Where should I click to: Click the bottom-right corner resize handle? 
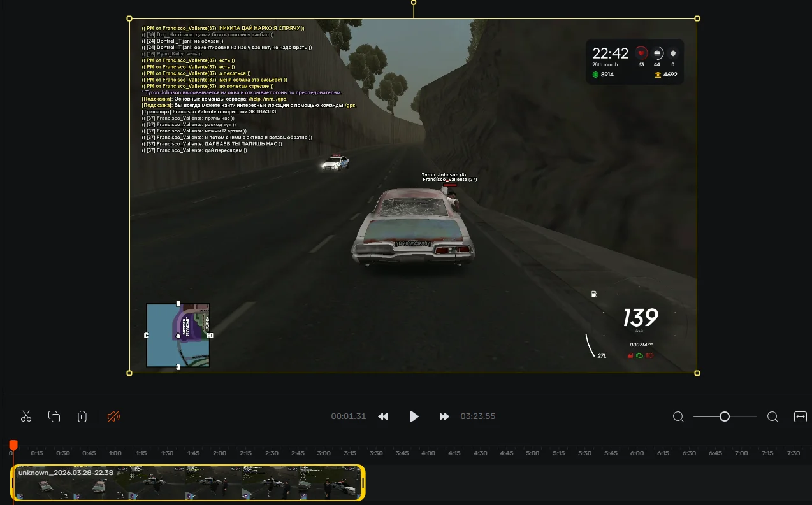click(697, 373)
